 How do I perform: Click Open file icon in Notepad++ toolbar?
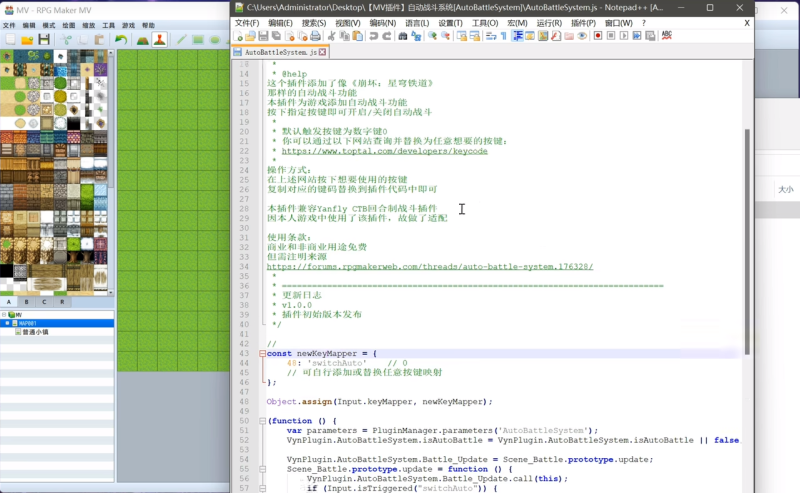pyautogui.click(x=251, y=36)
